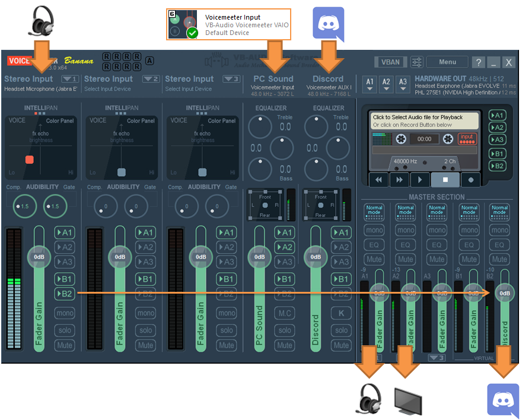Switch Intellipan 1 to VOICE panel
This screenshot has width=522, height=420.
[17, 120]
